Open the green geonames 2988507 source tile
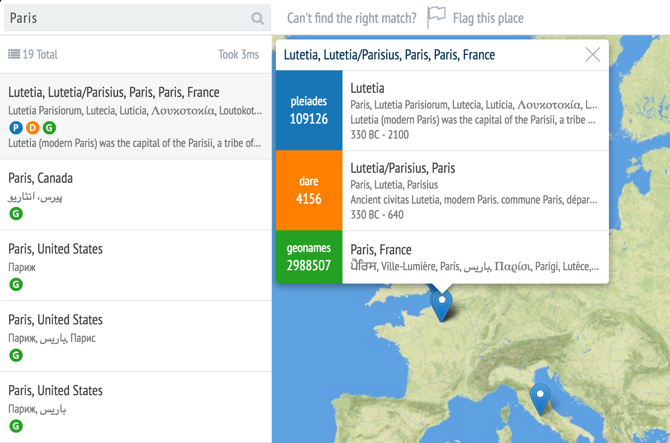The width and height of the screenshot is (670, 443). click(309, 257)
